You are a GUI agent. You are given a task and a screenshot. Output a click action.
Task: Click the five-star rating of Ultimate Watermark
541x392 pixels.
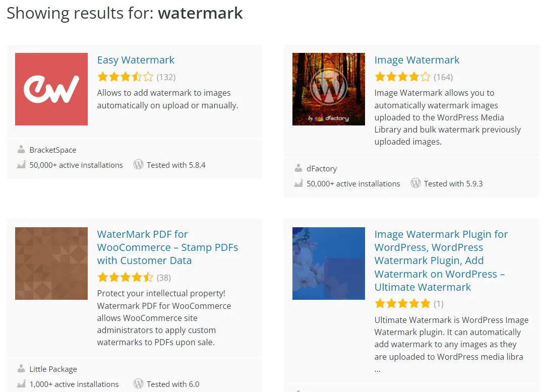point(402,304)
